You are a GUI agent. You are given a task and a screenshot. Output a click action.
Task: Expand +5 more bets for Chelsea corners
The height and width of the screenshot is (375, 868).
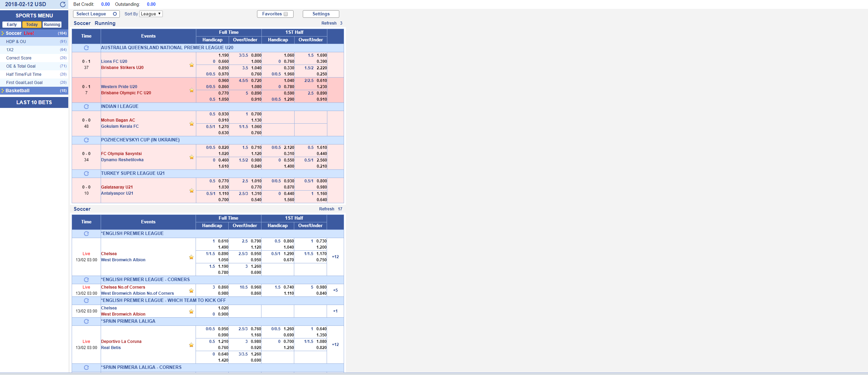tap(335, 290)
